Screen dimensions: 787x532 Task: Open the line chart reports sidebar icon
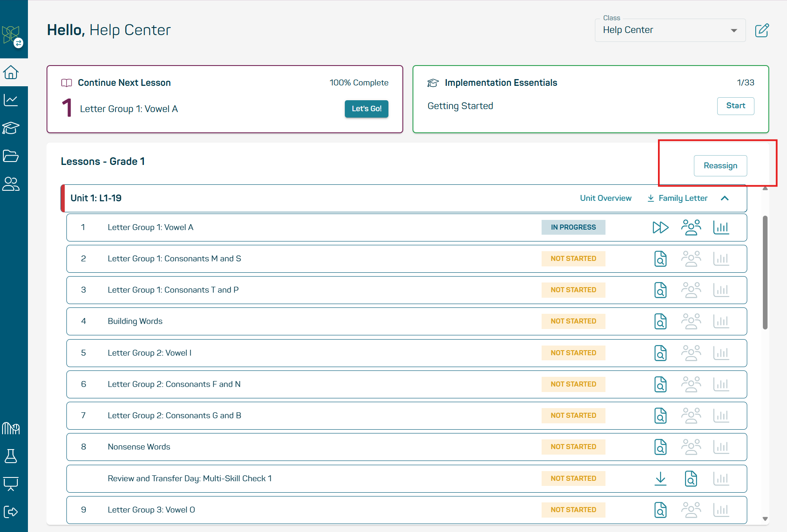click(x=11, y=100)
